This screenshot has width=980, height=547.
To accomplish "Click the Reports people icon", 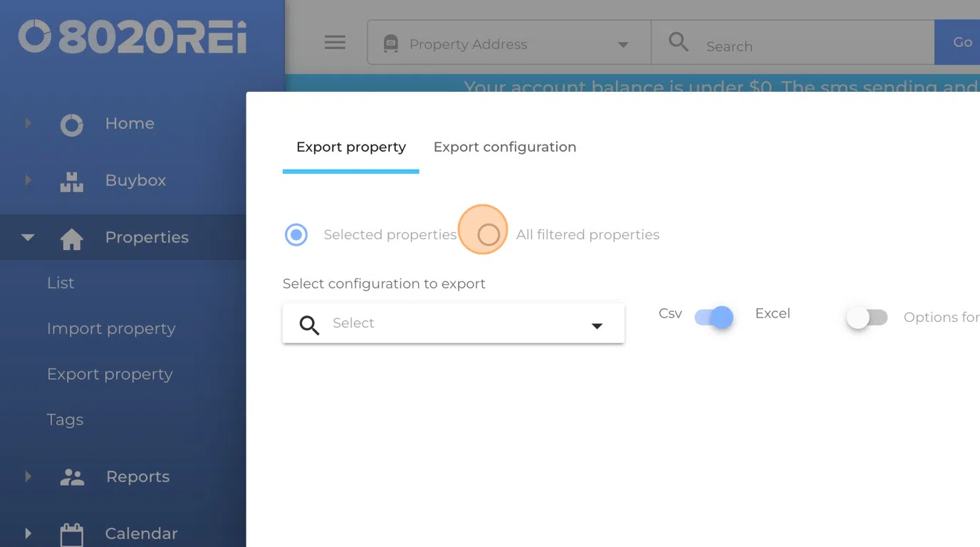I will [72, 477].
